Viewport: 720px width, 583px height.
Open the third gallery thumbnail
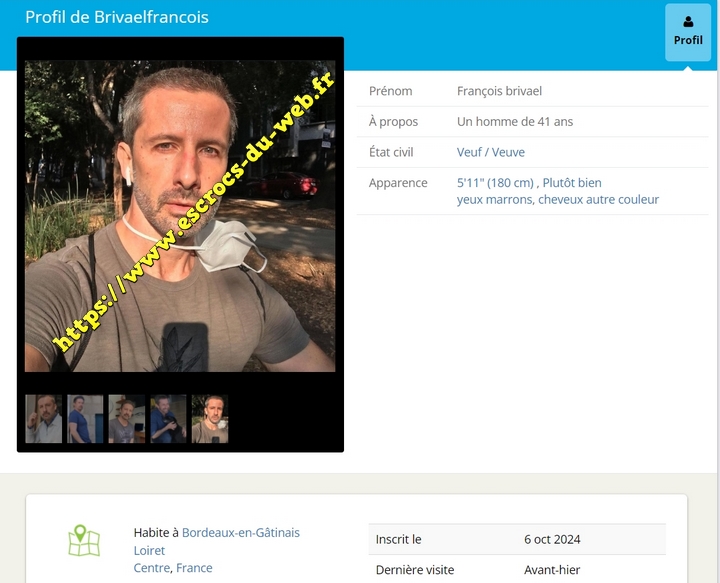coord(127,419)
